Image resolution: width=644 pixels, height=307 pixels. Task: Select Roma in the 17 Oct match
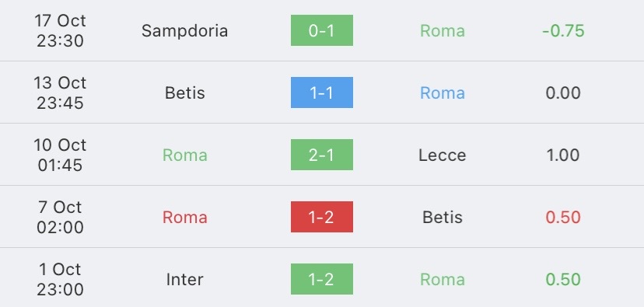(443, 31)
